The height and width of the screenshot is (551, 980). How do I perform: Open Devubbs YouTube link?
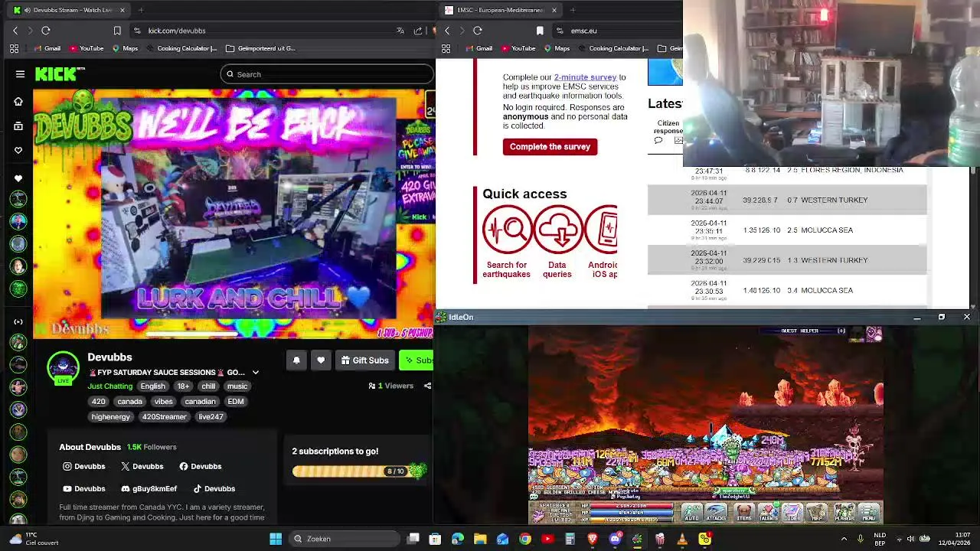pos(84,488)
